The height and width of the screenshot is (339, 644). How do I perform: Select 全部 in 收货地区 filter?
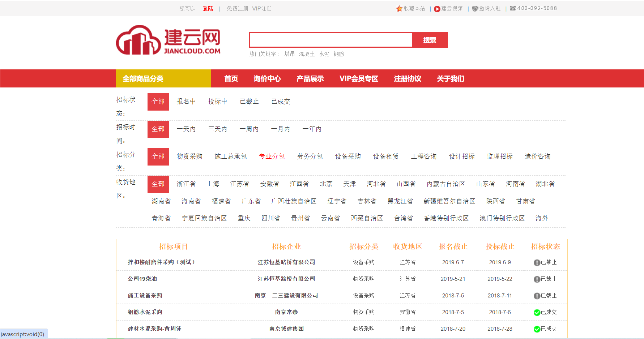[x=158, y=184]
